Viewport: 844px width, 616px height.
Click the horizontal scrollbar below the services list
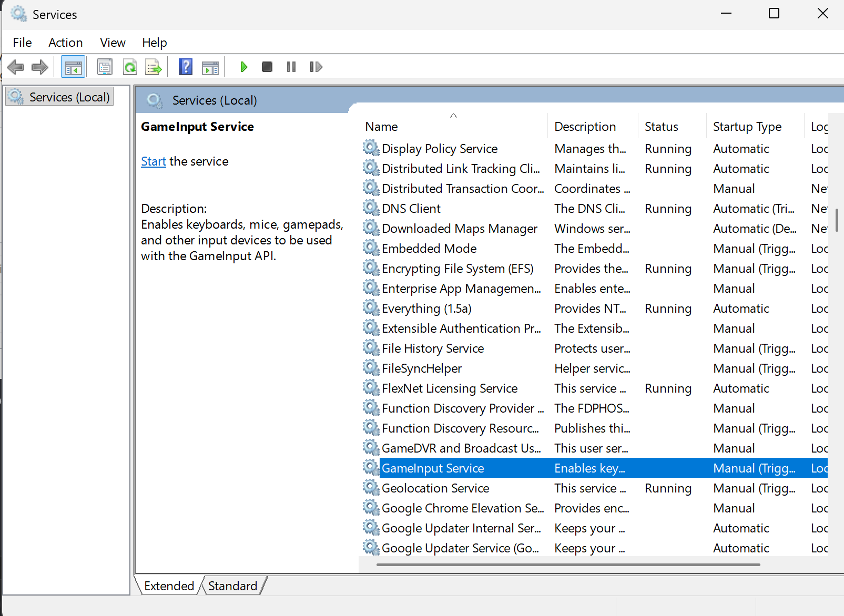[x=568, y=564]
